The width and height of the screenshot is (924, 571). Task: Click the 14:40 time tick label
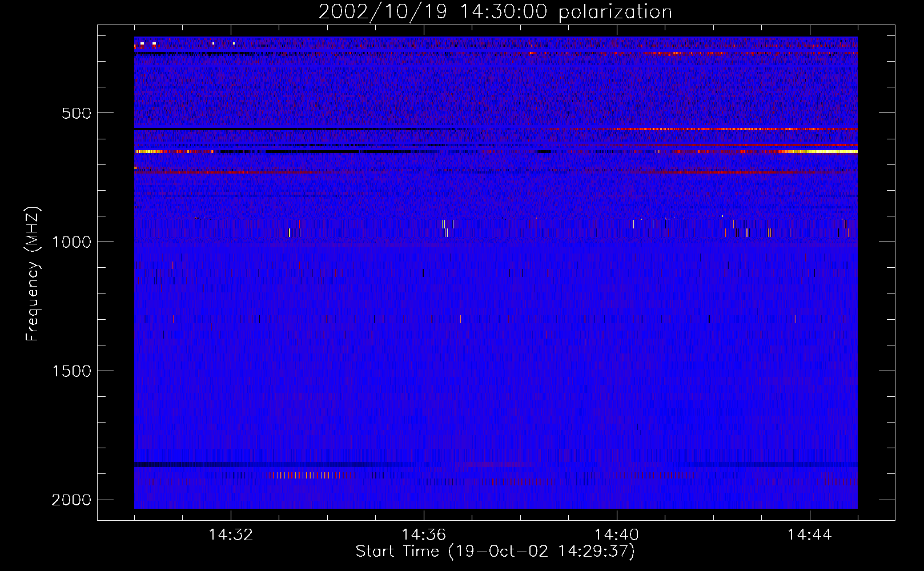pyautogui.click(x=617, y=535)
